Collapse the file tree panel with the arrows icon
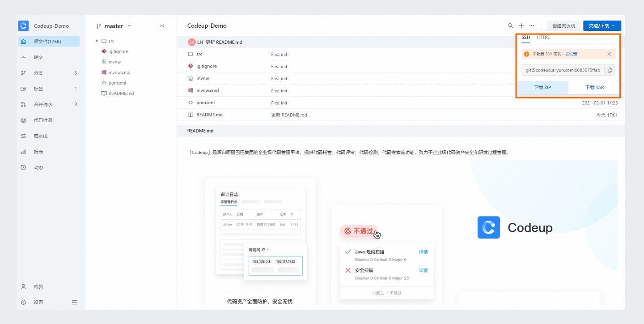644x324 pixels. pos(162,26)
